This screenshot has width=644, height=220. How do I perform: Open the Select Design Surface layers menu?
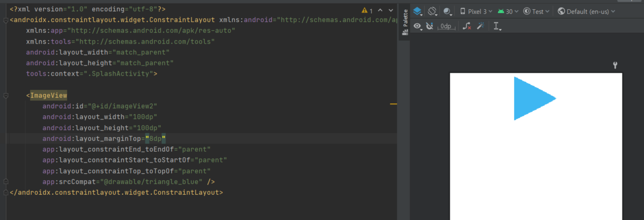pyautogui.click(x=418, y=11)
